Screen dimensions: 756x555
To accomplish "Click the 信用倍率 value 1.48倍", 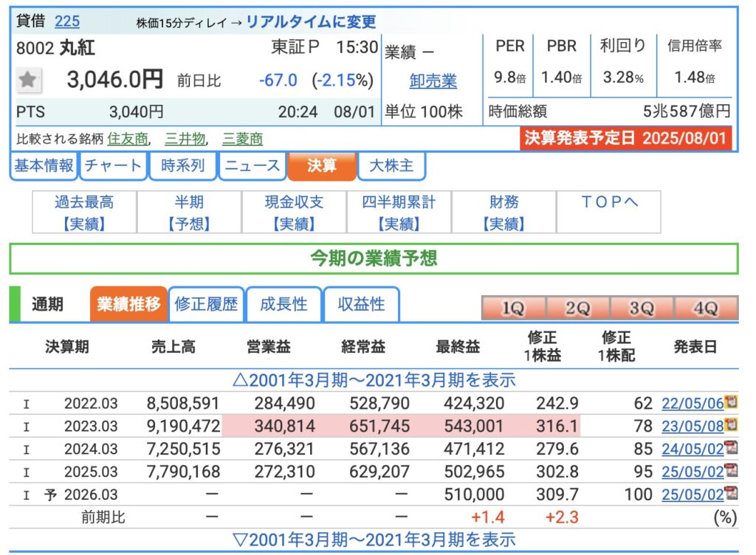I will pos(694,77).
